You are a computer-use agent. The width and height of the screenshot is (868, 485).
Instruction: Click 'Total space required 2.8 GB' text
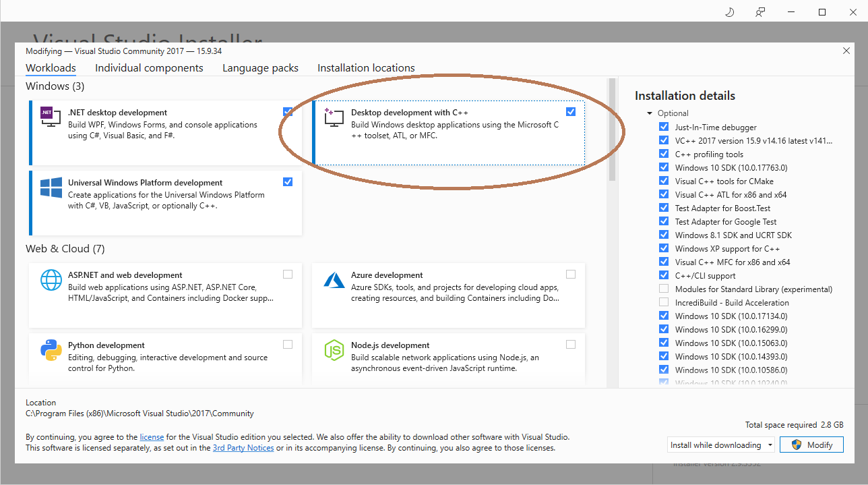tap(795, 425)
